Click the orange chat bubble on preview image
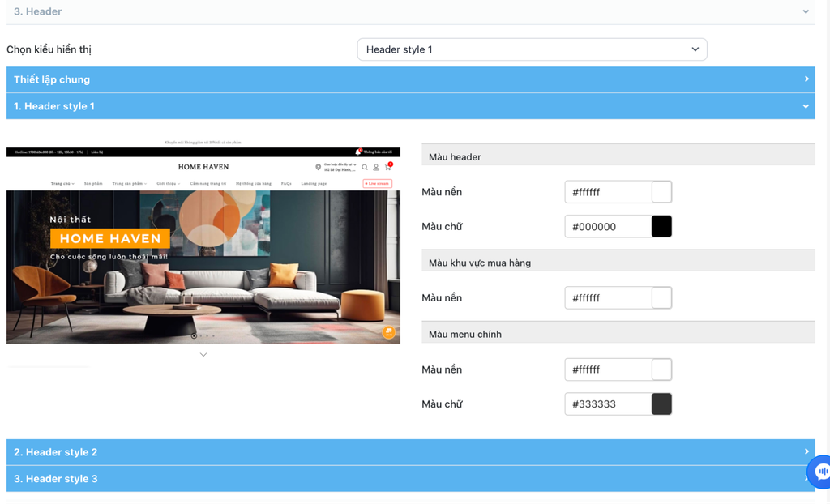 [389, 332]
